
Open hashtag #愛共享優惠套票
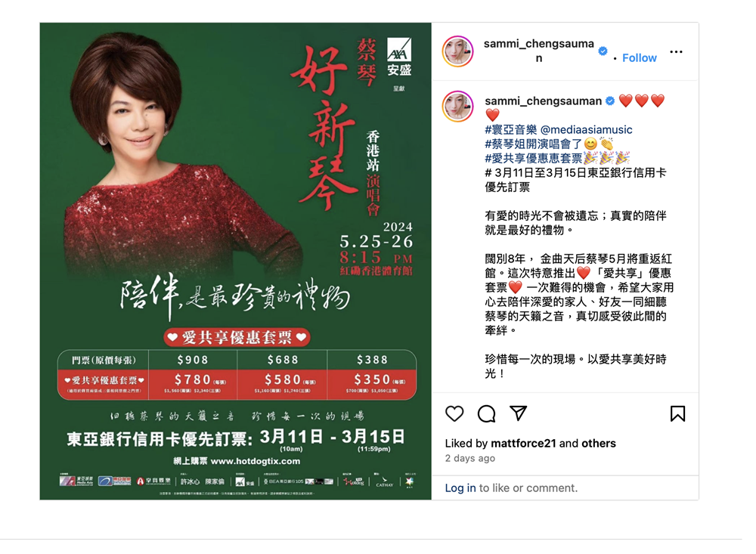pyautogui.click(x=534, y=158)
